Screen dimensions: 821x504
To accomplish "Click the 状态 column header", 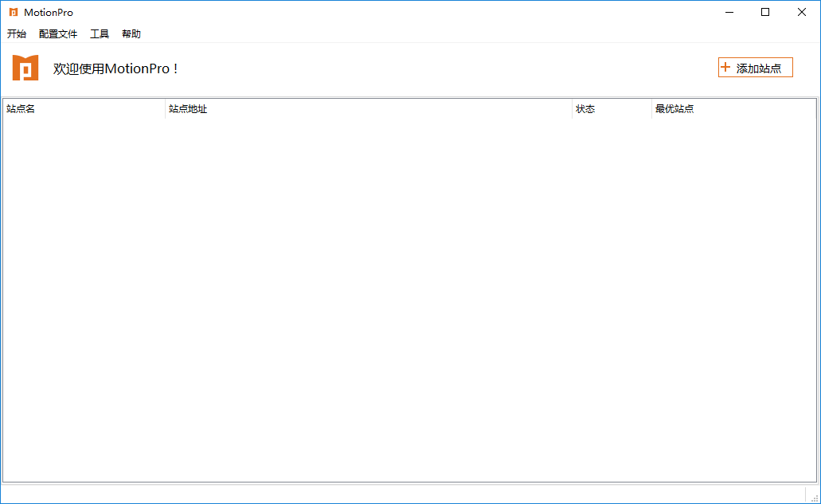I will click(612, 109).
